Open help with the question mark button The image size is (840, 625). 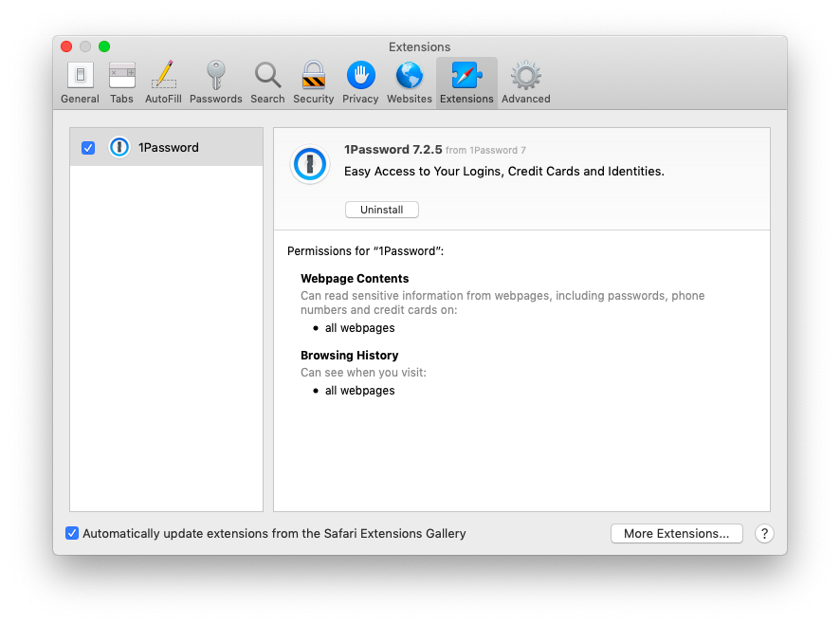click(x=764, y=533)
